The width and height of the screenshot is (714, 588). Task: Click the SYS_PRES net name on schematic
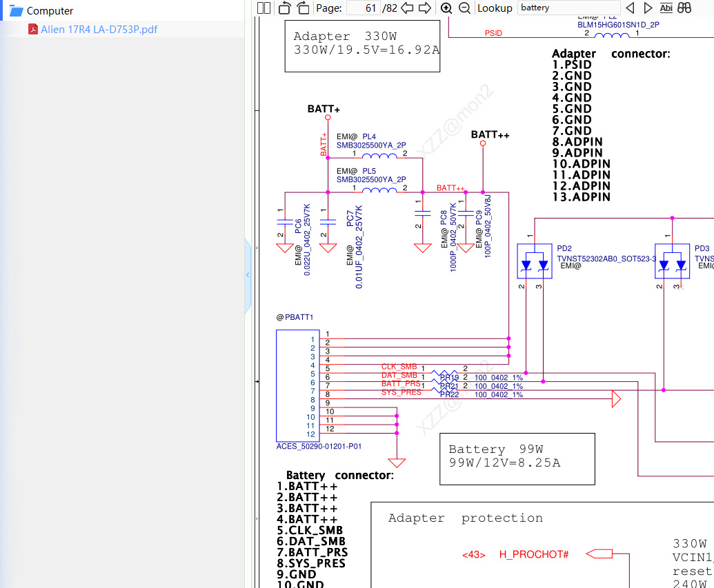[401, 392]
